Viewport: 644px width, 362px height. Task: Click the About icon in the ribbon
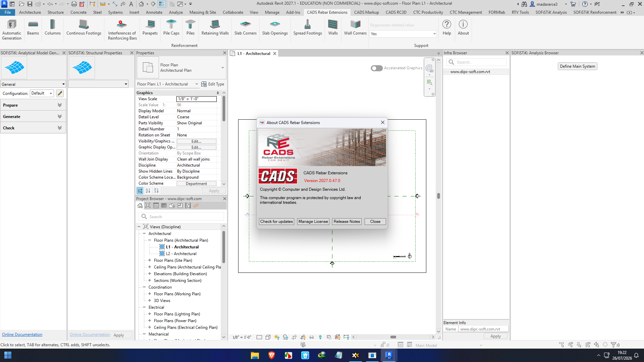point(463,27)
